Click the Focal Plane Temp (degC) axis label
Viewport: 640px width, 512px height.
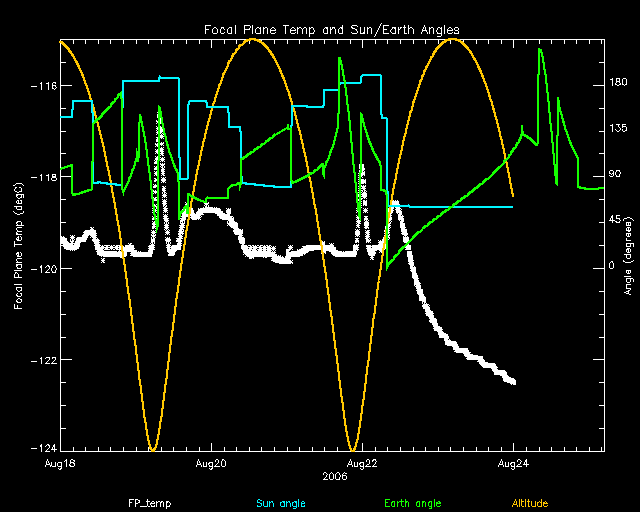(x=19, y=246)
